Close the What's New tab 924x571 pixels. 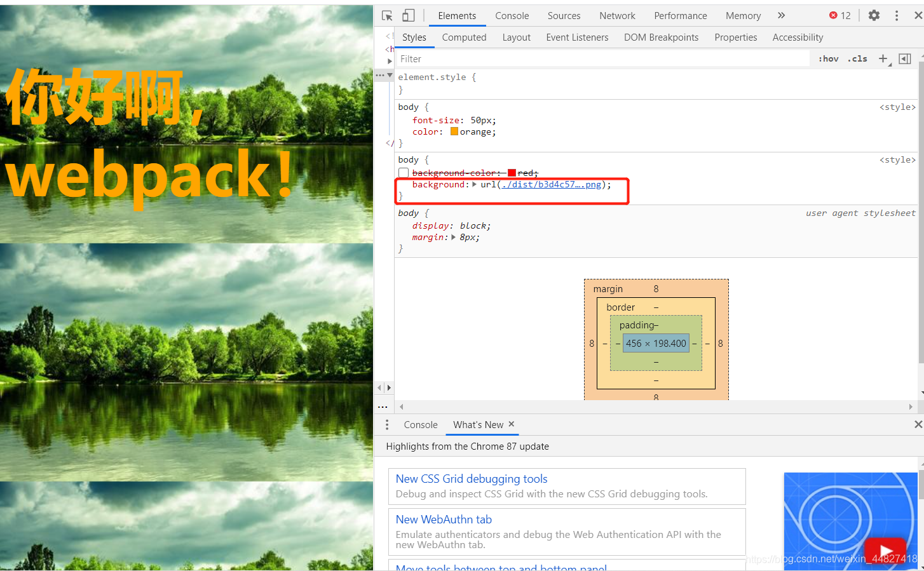tap(512, 424)
